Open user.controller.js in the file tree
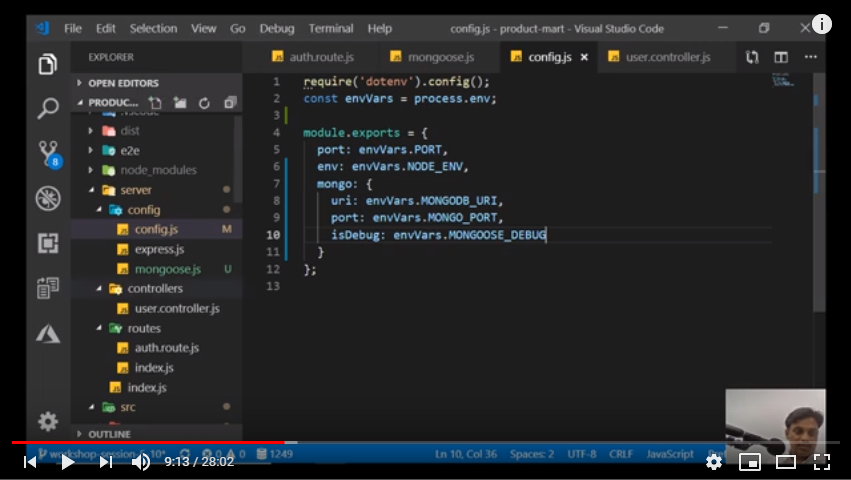Screen dimensions: 851x480 [x=176, y=308]
